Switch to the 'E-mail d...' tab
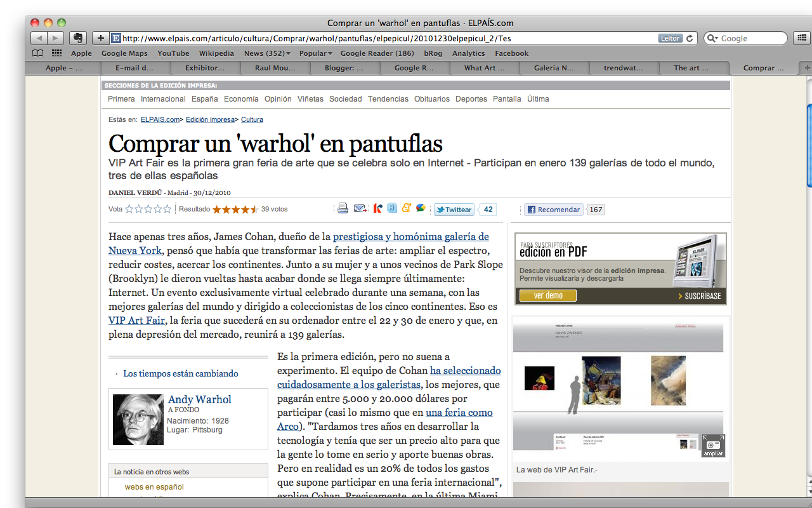 pos(134,68)
